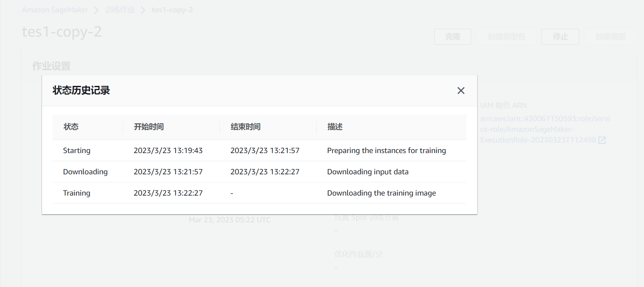
Task: Select the 'Mar 23, 2023 05:22 UTC' timestamp
Action: (x=230, y=220)
